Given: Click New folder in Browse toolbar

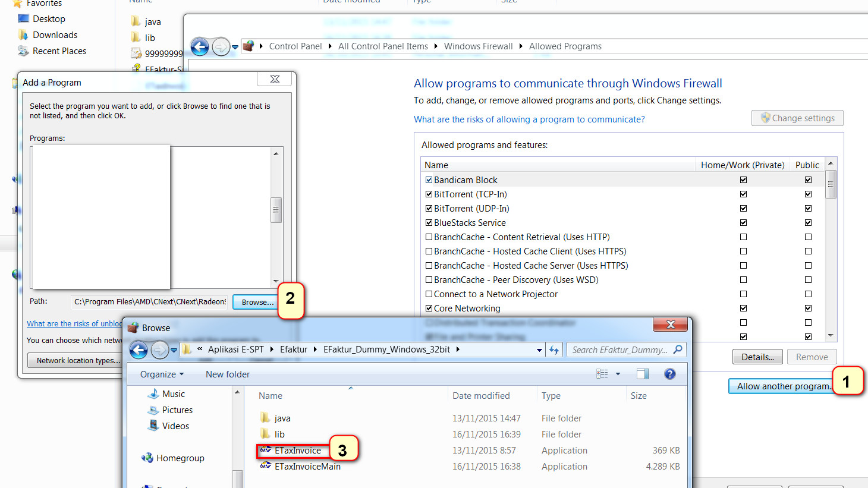Looking at the screenshot, I should click(228, 374).
